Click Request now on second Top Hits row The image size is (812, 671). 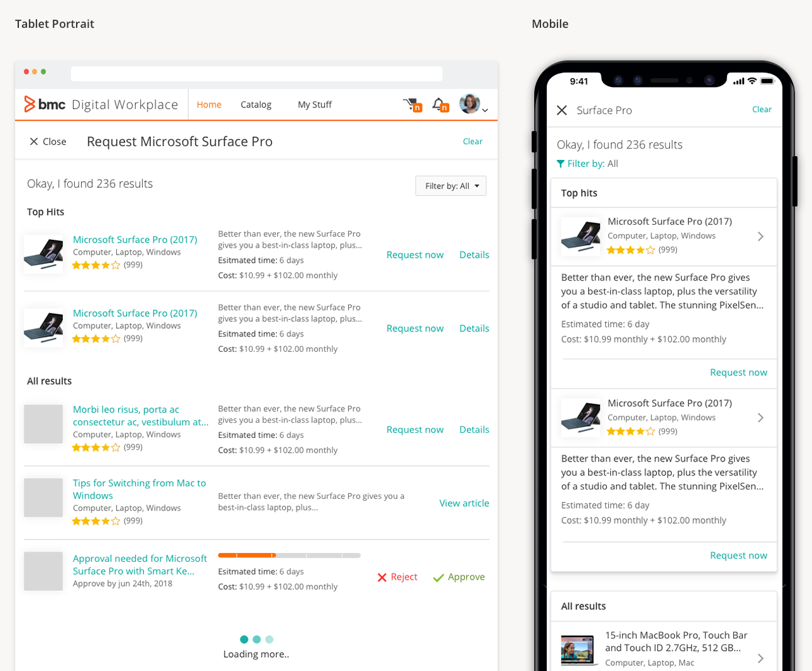[415, 328]
